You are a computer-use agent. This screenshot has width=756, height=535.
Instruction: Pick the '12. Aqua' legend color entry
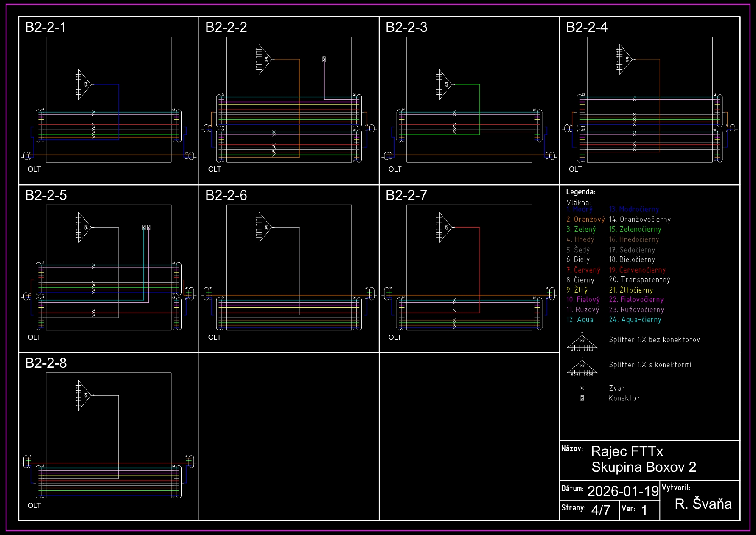pyautogui.click(x=580, y=320)
